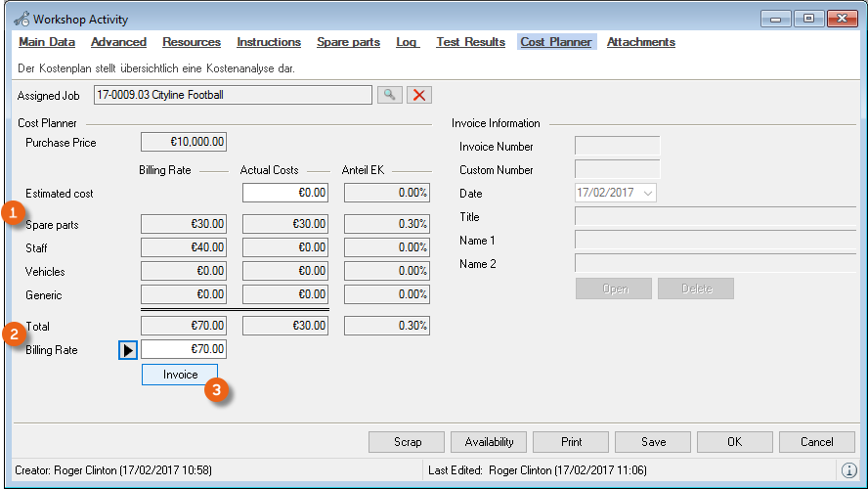Open the invoice Date dropdown
The width and height of the screenshot is (868, 489).
coord(644,194)
